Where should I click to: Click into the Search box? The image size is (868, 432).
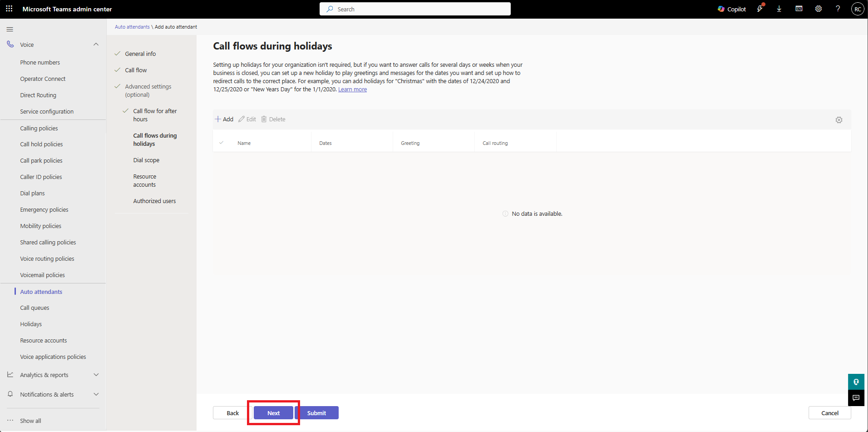[415, 9]
